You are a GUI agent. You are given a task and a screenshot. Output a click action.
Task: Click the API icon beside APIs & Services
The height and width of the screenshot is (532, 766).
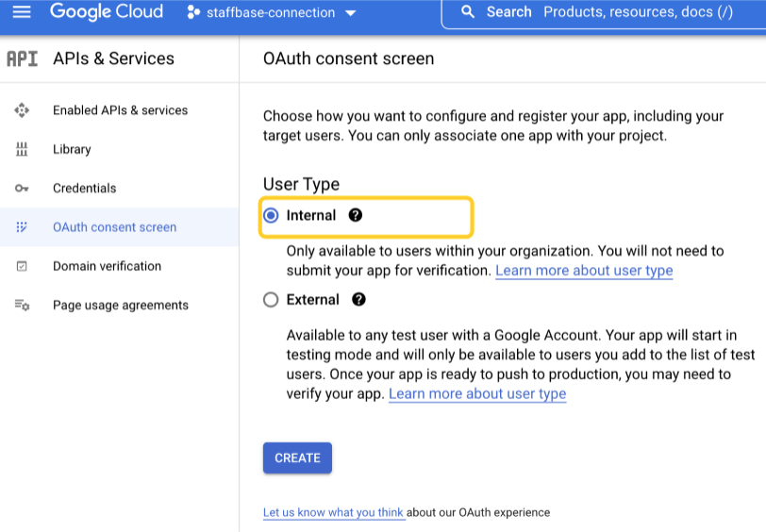(22, 58)
